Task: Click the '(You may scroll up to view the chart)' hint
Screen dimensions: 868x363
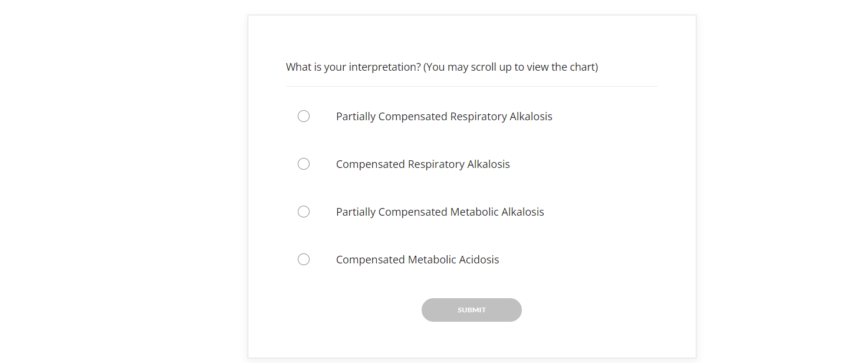Action: click(x=511, y=67)
